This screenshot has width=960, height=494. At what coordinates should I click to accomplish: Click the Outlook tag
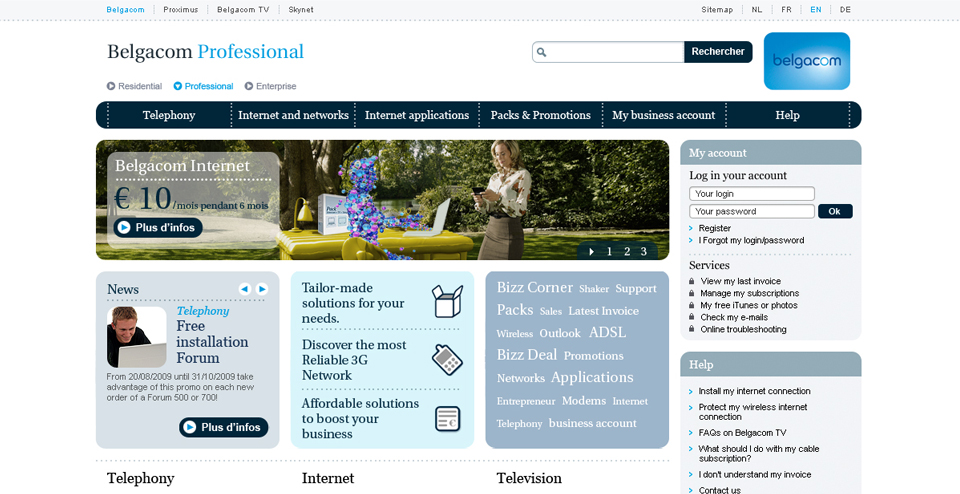560,334
